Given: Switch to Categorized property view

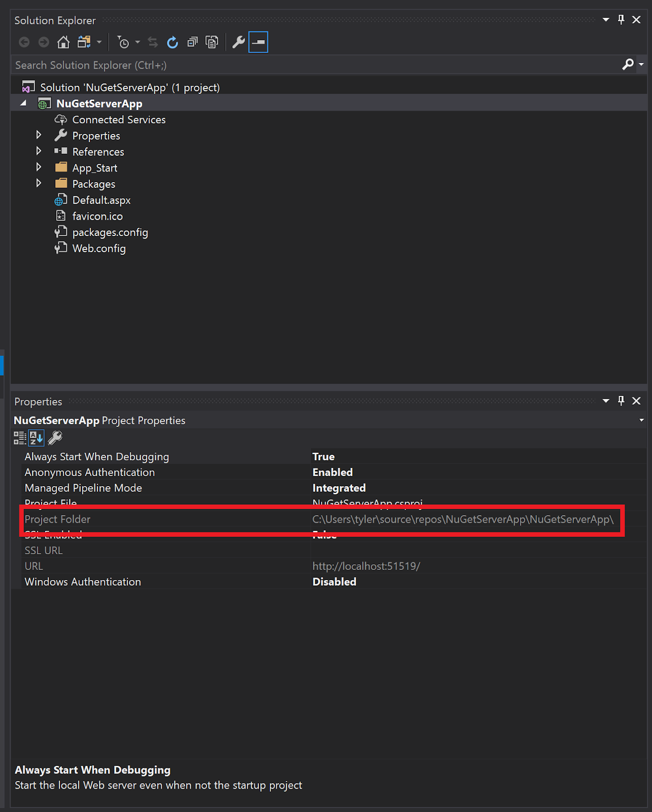Looking at the screenshot, I should (x=20, y=437).
